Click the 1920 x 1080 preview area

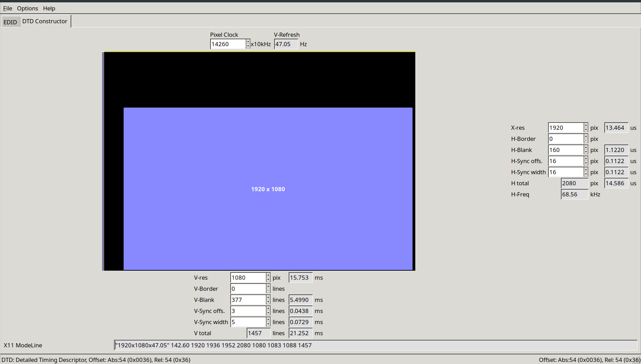268,189
